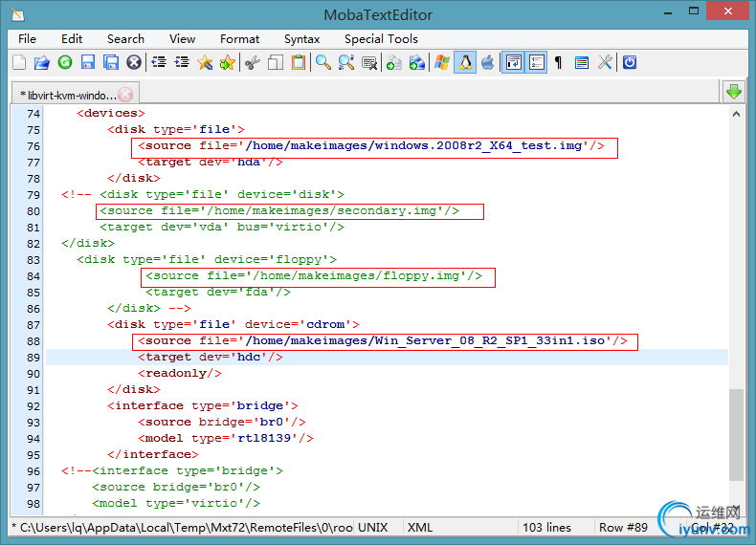This screenshot has width=756, height=545.
Task: Go to next bookmark star icon
Action: tap(228, 63)
